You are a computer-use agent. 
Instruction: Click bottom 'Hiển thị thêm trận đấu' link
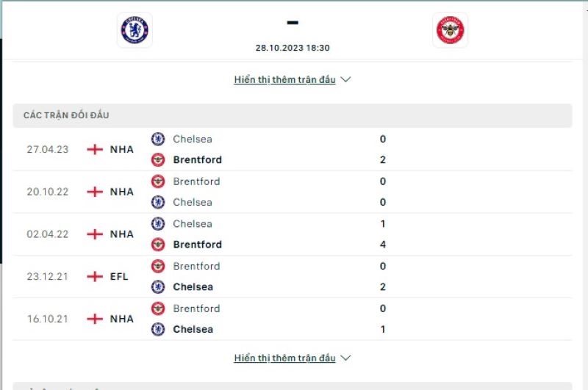tap(284, 358)
